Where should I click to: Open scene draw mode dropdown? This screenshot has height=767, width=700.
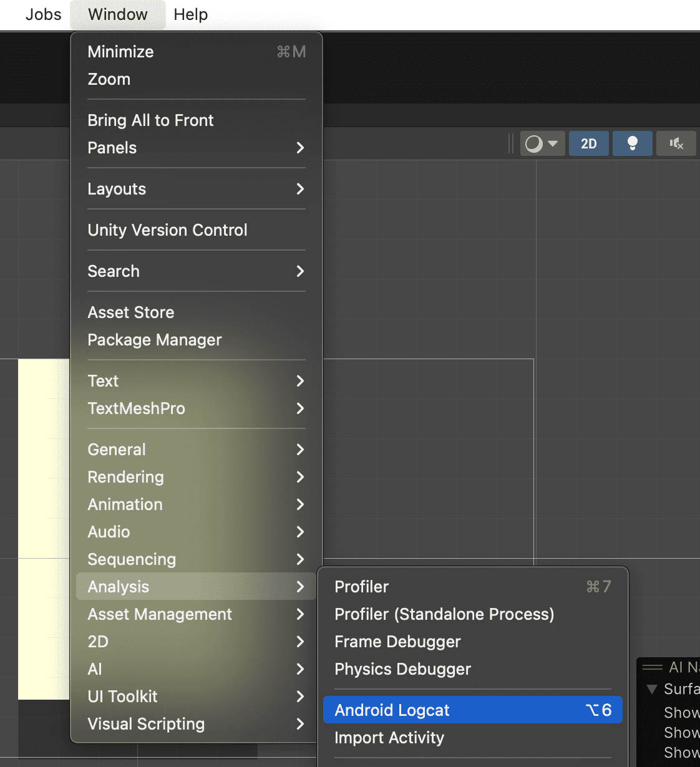(543, 143)
